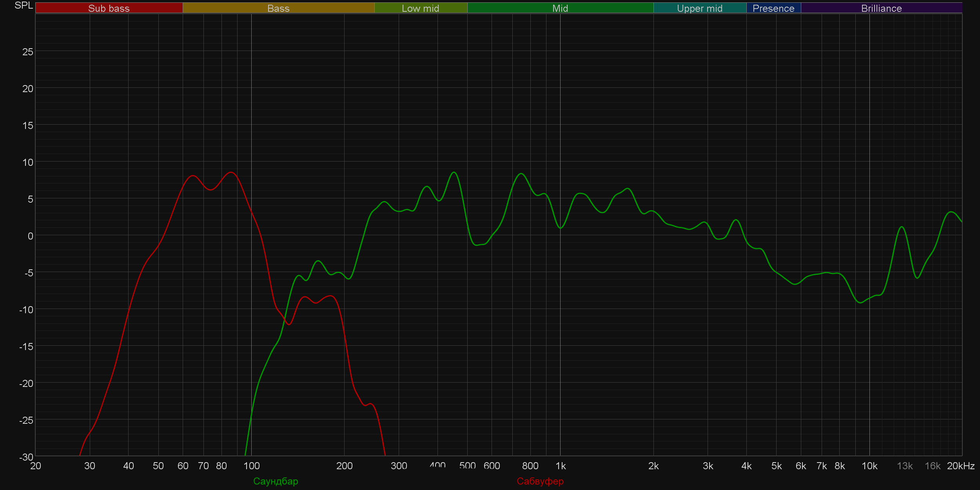Click the -30 dB SPL axis value

pos(26,457)
